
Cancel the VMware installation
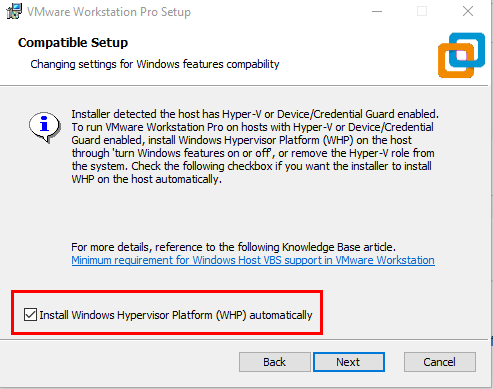pyautogui.click(x=440, y=362)
